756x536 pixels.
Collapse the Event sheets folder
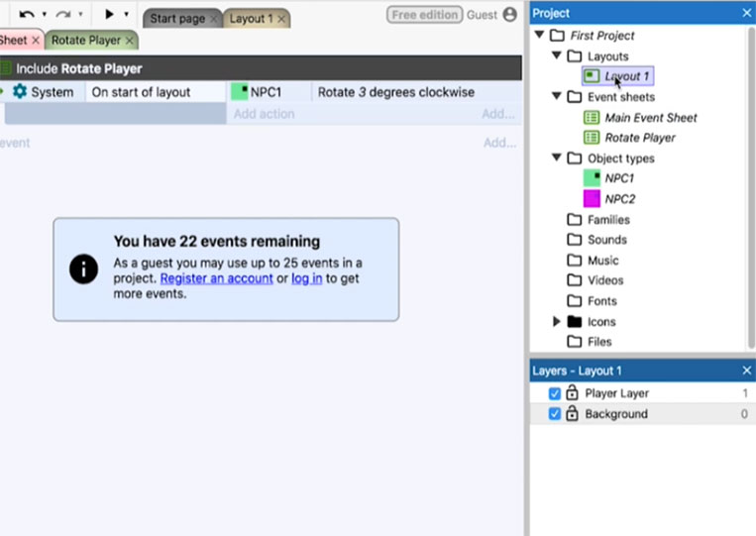pos(557,96)
